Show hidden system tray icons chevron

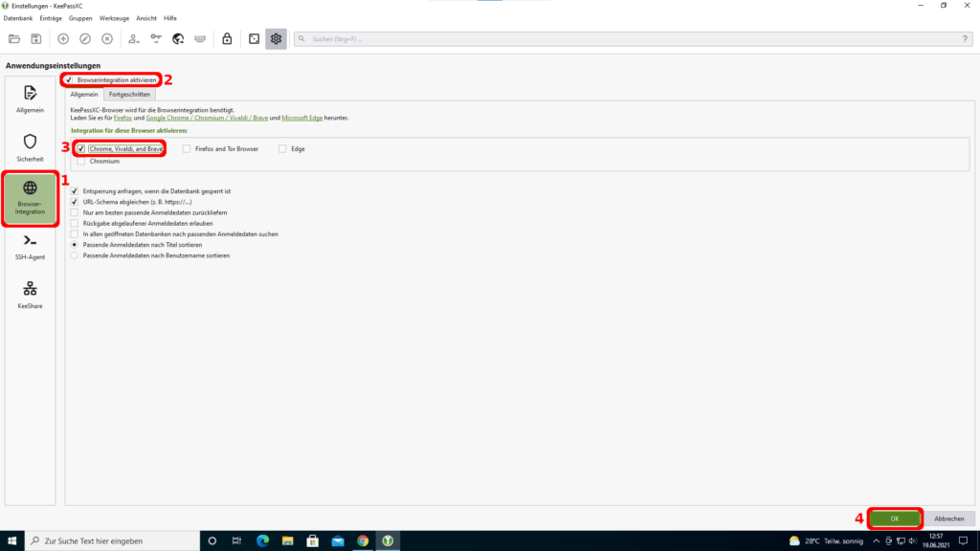[877, 541]
